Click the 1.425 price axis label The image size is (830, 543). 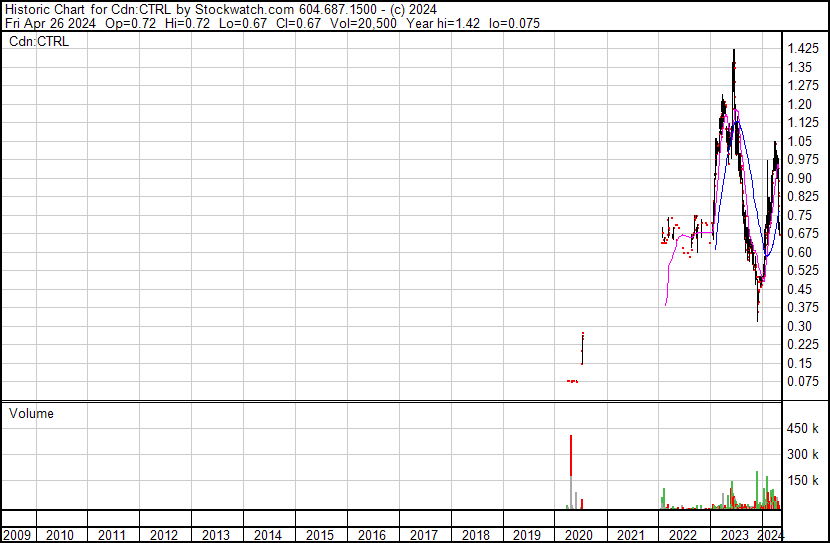tap(803, 49)
